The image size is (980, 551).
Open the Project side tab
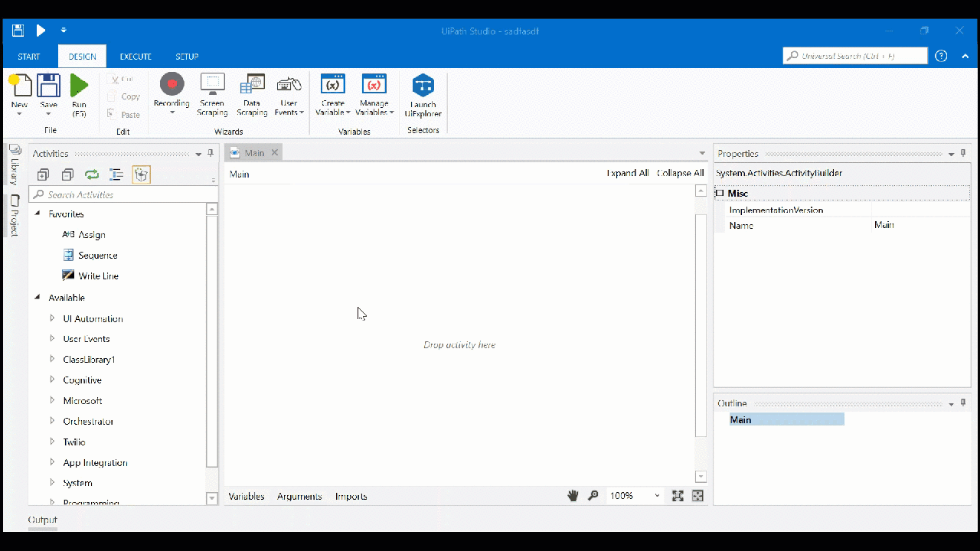pyautogui.click(x=14, y=216)
